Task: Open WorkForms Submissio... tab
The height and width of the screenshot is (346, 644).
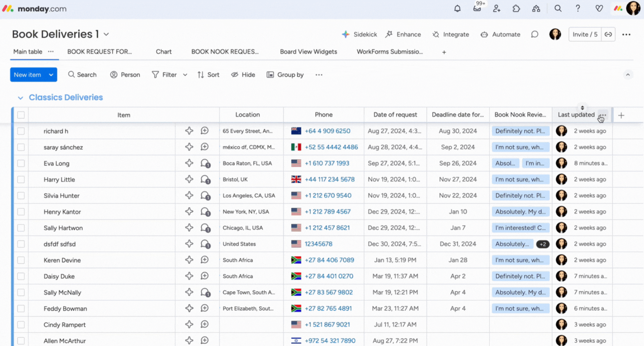Action: (390, 51)
